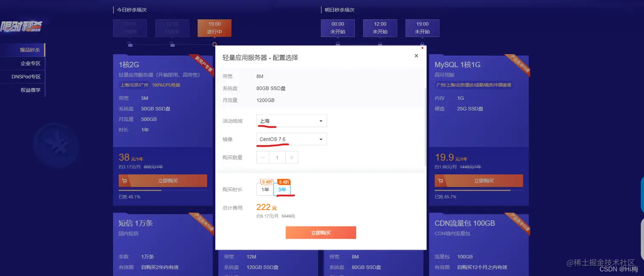Select the 1年 purchase duration
Screen dimensions: 644x276
click(x=264, y=190)
